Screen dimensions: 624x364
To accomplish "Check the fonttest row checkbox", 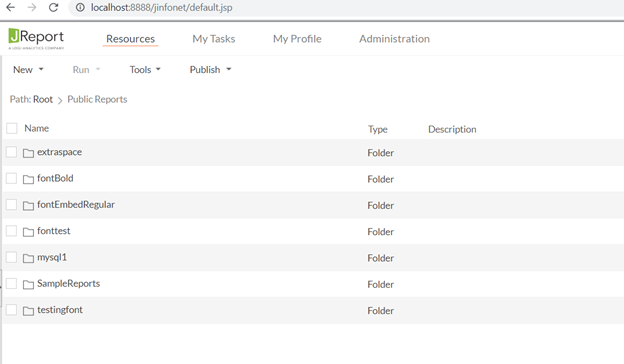I will 11,231.
